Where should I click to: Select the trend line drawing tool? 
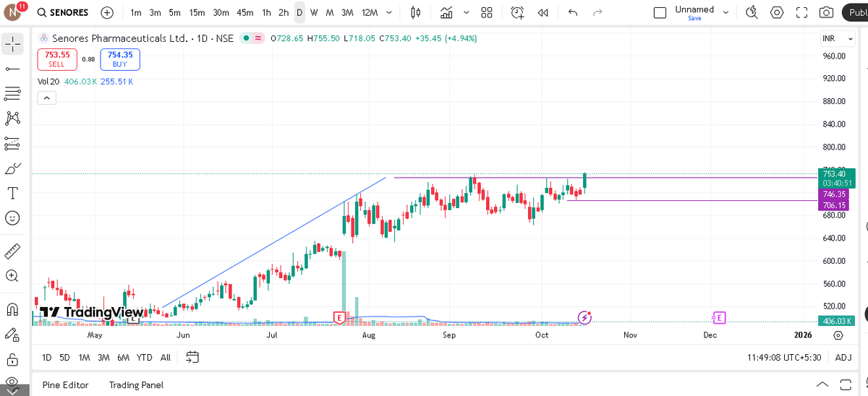click(12, 69)
